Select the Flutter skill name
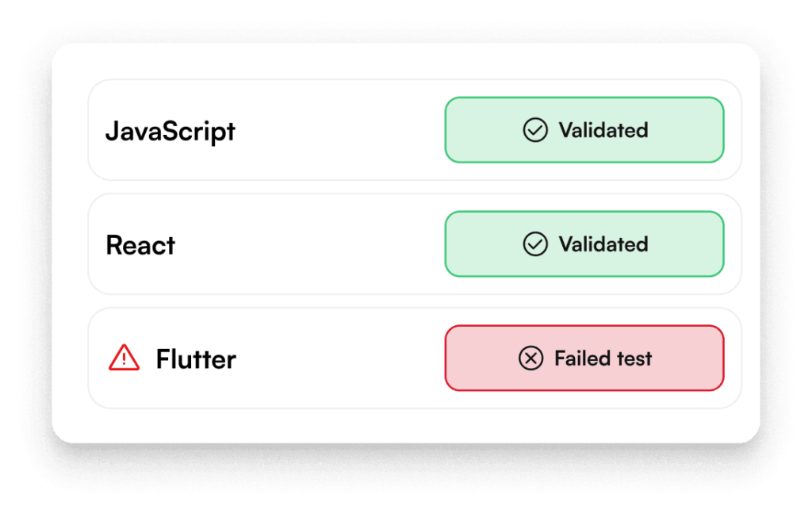This screenshot has height=506, width=812. point(196,359)
